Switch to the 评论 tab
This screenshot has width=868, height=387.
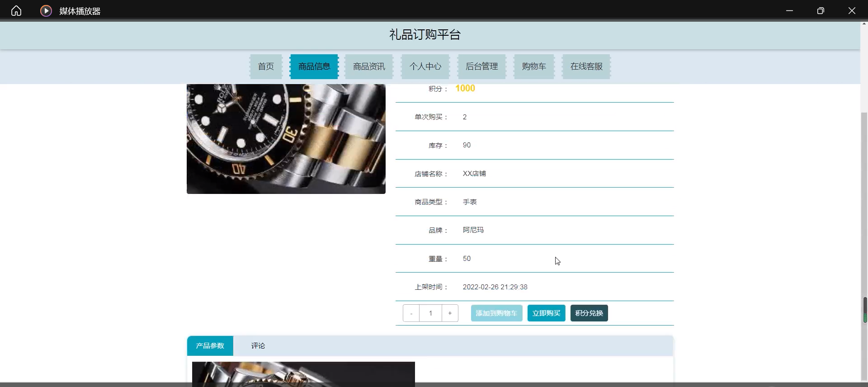(x=258, y=346)
